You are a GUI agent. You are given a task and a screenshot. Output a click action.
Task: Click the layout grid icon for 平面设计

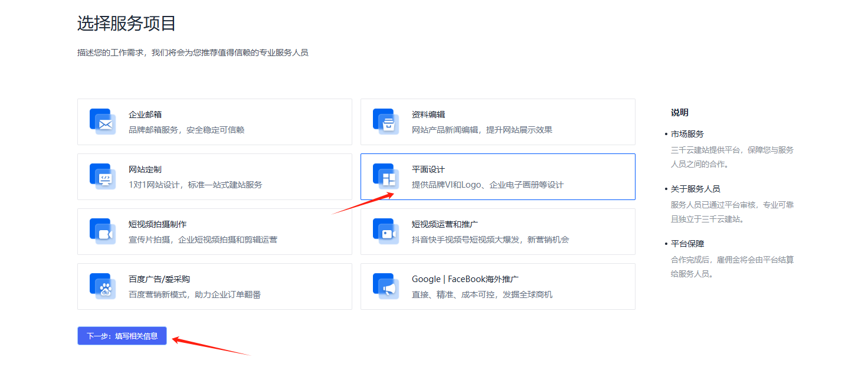pos(386,176)
